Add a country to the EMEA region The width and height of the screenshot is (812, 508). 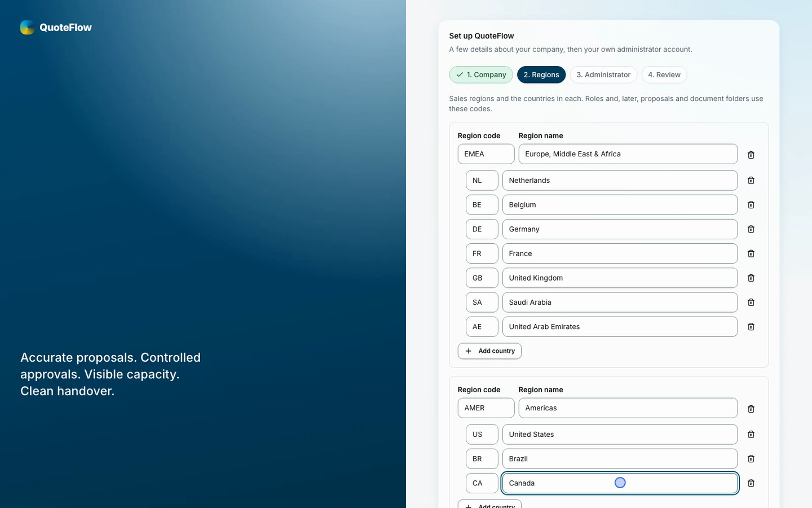click(x=489, y=351)
